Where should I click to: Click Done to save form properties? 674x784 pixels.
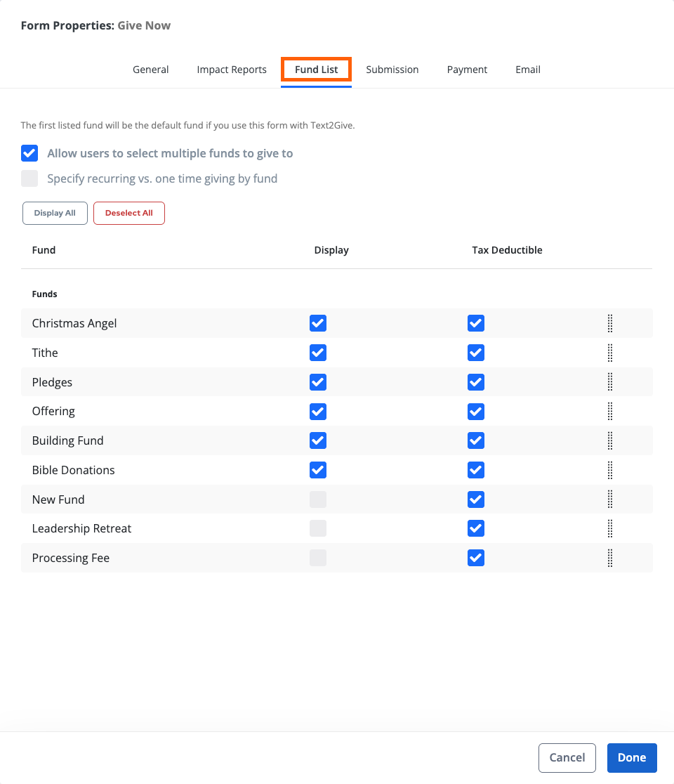click(631, 757)
